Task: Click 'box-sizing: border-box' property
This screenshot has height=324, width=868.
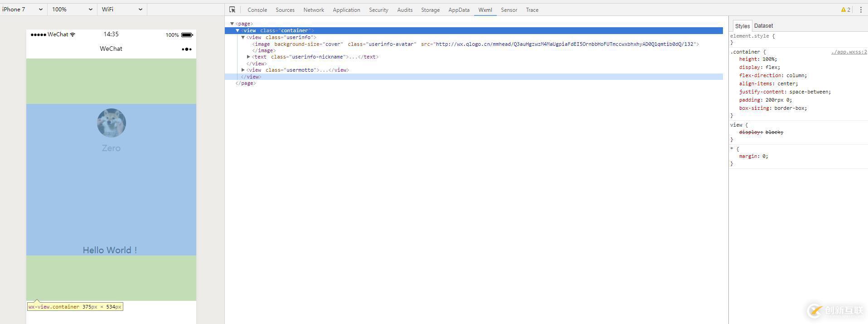Action: pos(773,108)
